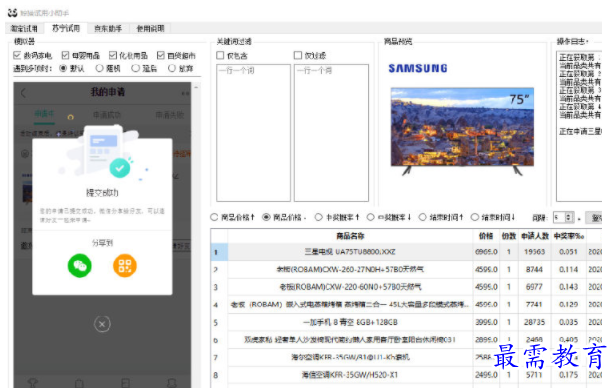Enable the 仅过滤 keyword filter checkbox
The width and height of the screenshot is (615, 388).
click(298, 55)
